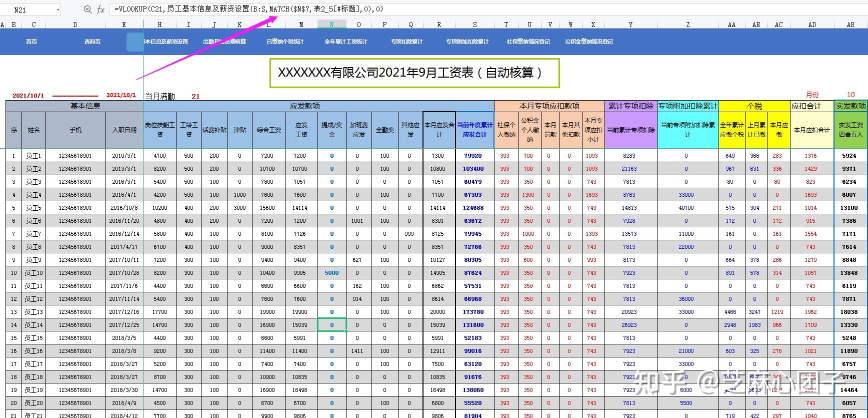Open 专项扣除累计 navigation button
868x418 pixels.
coord(407,42)
